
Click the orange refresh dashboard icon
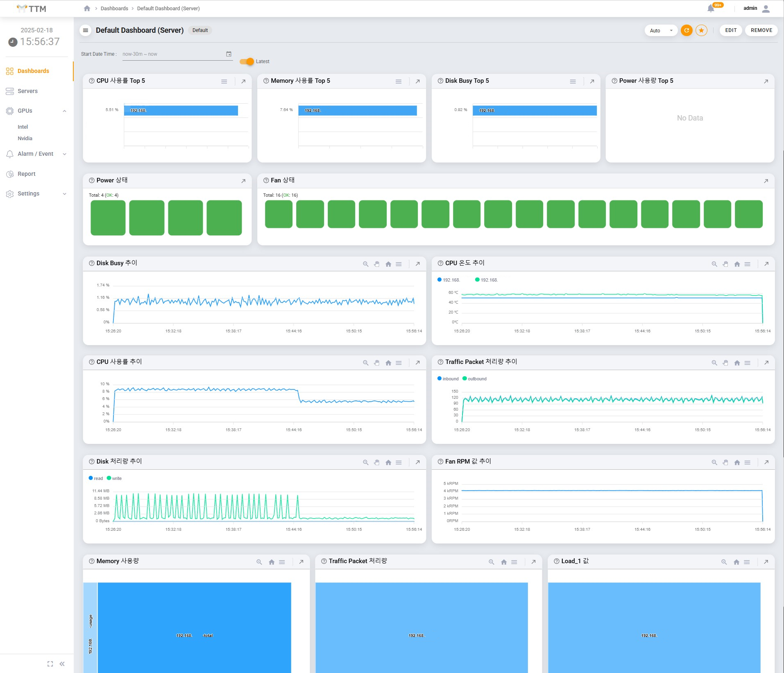687,30
